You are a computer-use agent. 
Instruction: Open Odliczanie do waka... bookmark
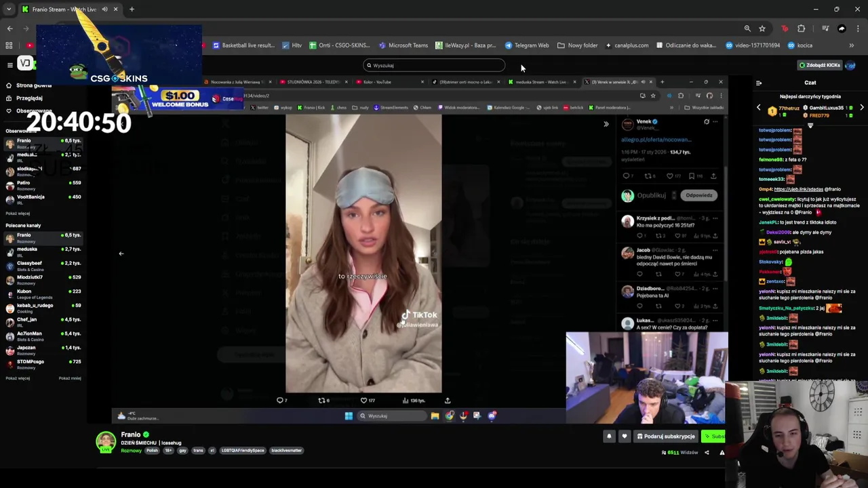point(686,45)
